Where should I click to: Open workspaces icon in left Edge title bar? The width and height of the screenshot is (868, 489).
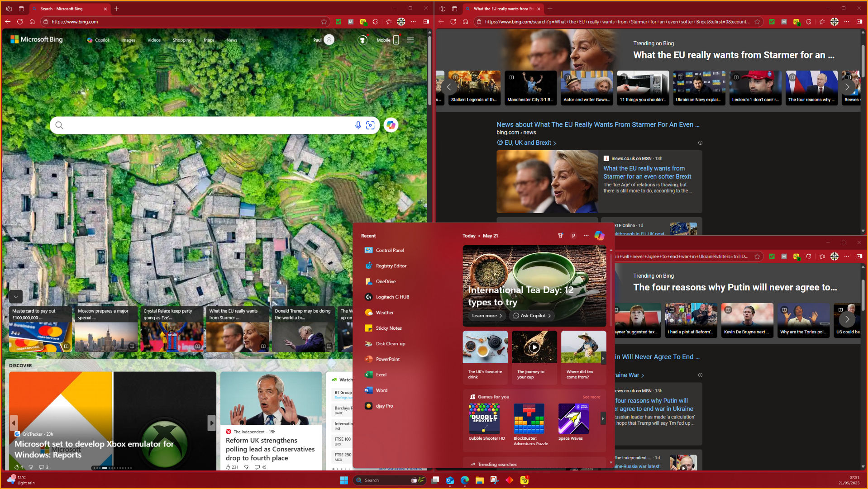(x=9, y=9)
